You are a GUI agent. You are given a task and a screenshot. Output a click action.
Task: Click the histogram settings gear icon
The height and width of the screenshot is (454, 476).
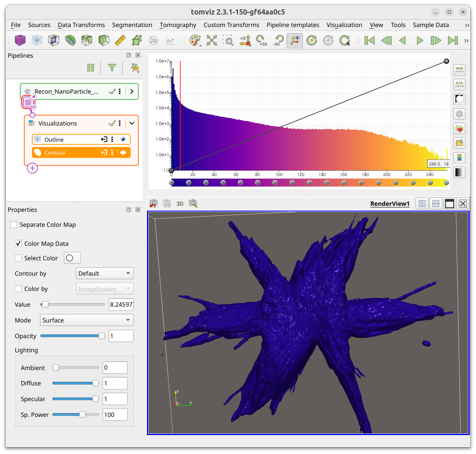click(x=459, y=114)
